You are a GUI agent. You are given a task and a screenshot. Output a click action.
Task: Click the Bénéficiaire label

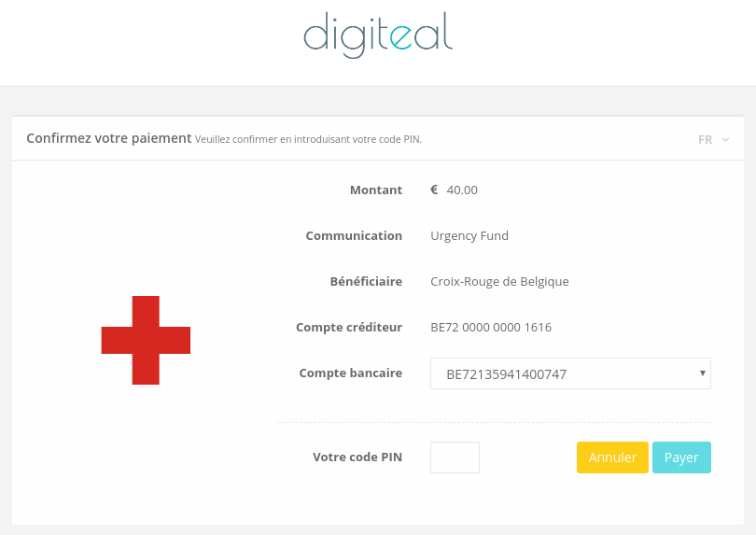366,281
